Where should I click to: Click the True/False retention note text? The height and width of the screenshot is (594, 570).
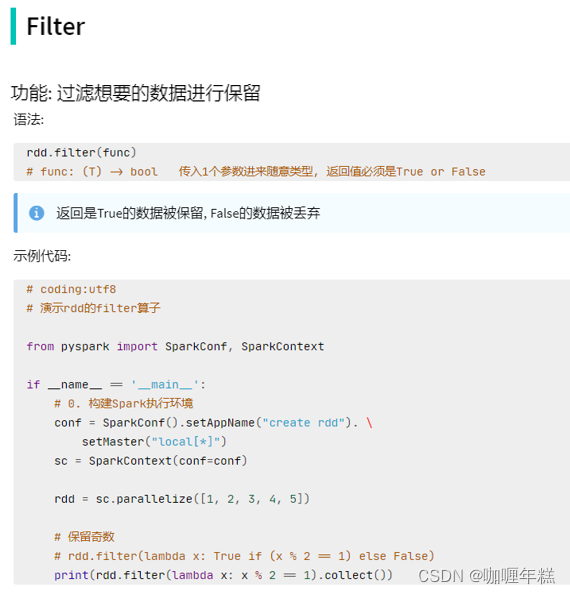[x=188, y=213]
